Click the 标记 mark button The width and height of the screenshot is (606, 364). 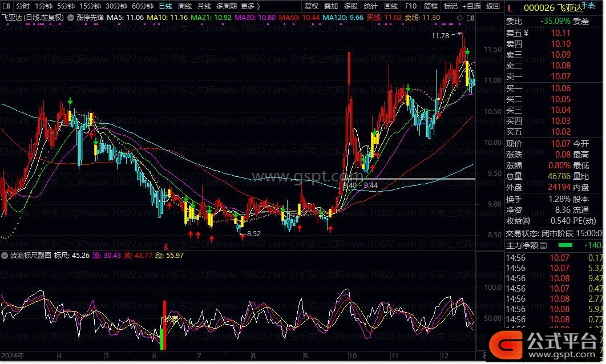click(x=451, y=6)
